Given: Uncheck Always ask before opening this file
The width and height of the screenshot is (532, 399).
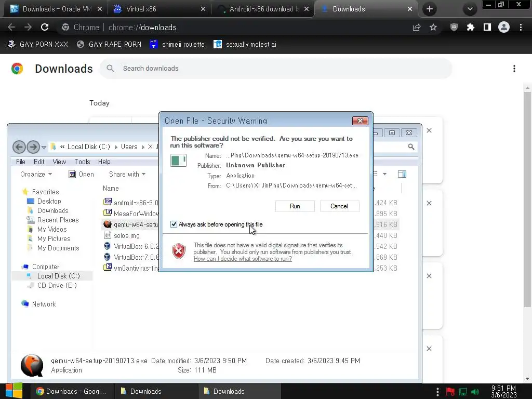Looking at the screenshot, I should pyautogui.click(x=174, y=224).
